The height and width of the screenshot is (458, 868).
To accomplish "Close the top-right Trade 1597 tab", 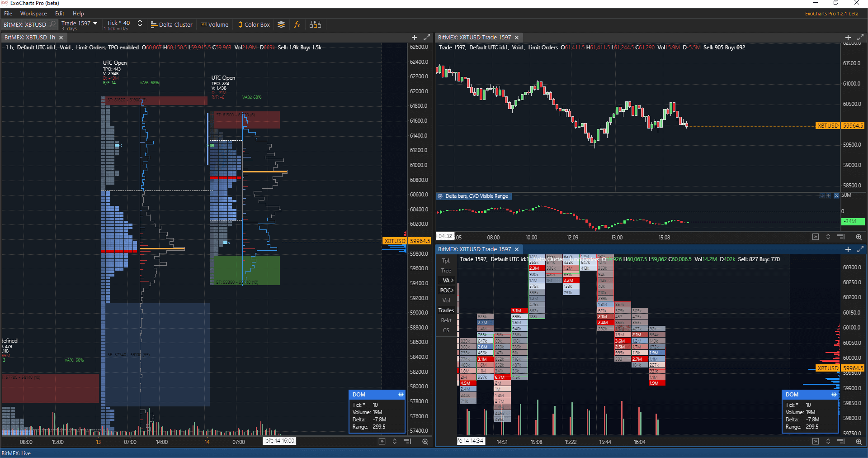I will point(517,38).
